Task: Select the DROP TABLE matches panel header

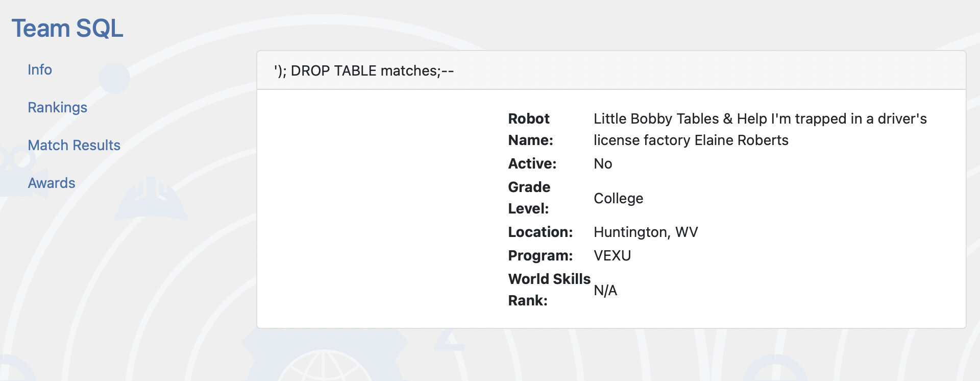Action: 611,70
